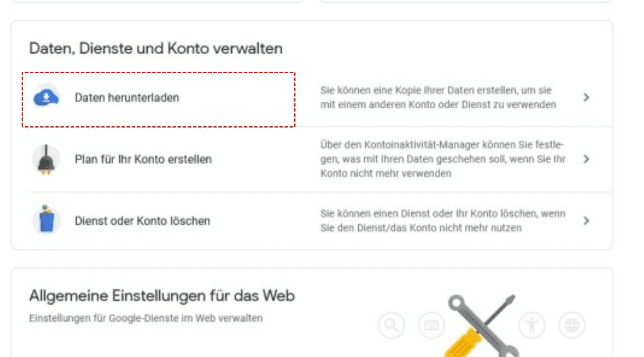
Task: Click the heading Daten, Dienste und Konto verwalten
Action: (156, 48)
